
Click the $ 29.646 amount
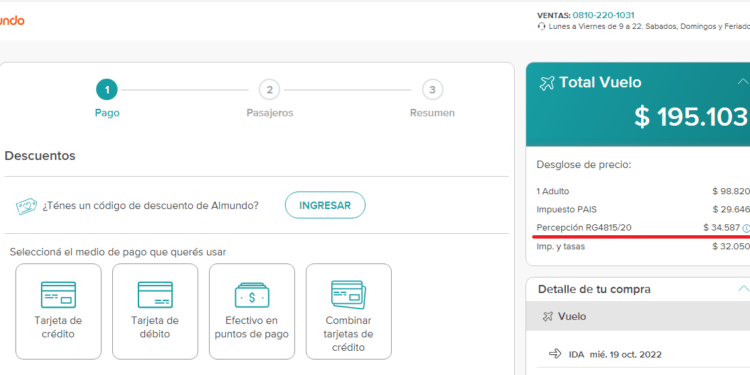tap(731, 210)
